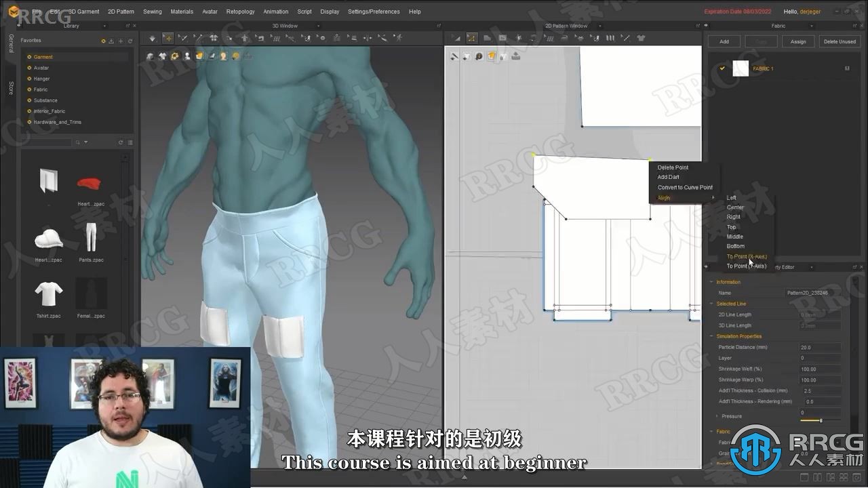Open the 3D Garment menu
The width and height of the screenshot is (868, 488).
83,12
